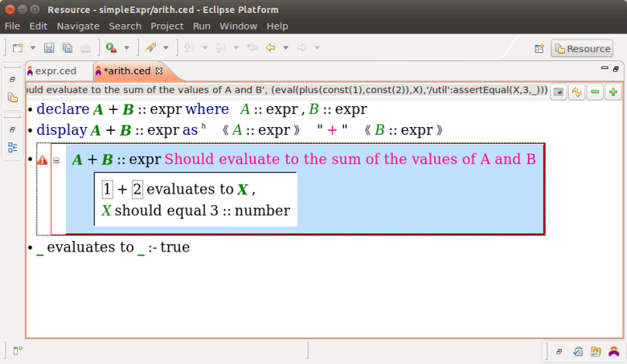Viewport: 627px width, 364px height.
Task: Open the Outline view sidebar icon
Action: [x=12, y=146]
